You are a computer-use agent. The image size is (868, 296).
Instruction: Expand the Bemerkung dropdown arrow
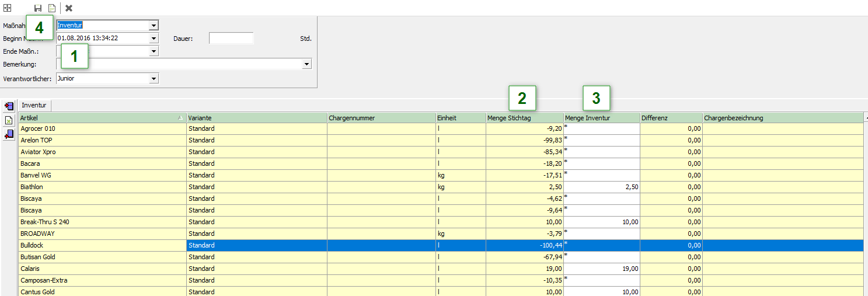(306, 64)
